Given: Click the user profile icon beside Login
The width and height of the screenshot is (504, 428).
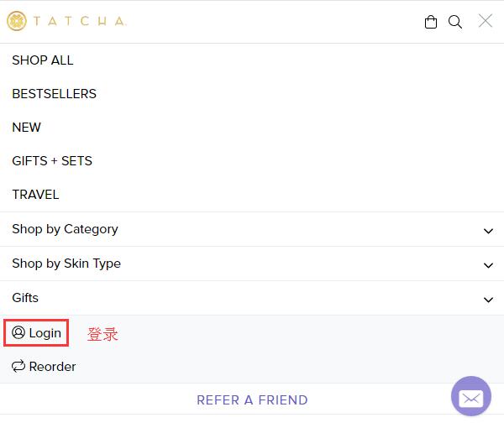Looking at the screenshot, I should (18, 332).
